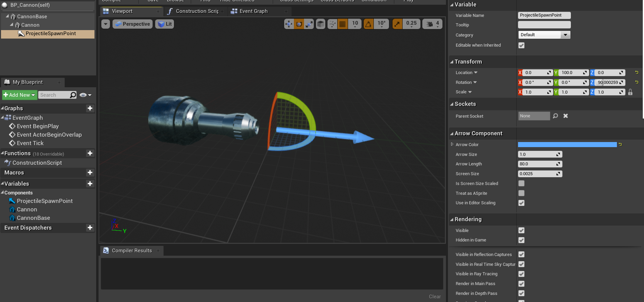Switch to the Construction Script tab
The width and height of the screenshot is (644, 302).
pos(195,11)
